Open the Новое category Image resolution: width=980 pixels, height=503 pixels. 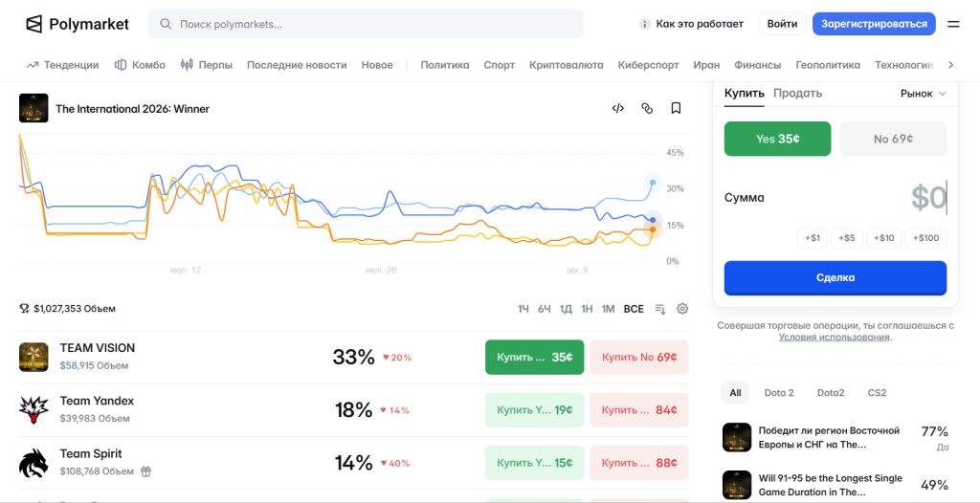click(x=377, y=65)
